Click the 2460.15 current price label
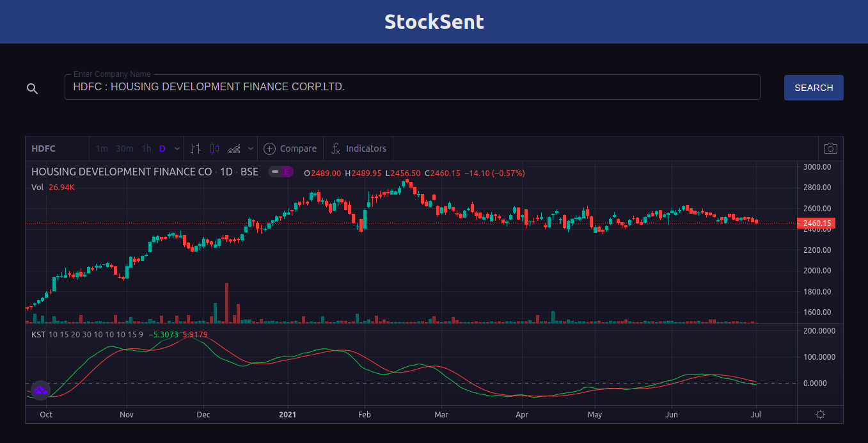This screenshot has width=868, height=443. tap(816, 223)
